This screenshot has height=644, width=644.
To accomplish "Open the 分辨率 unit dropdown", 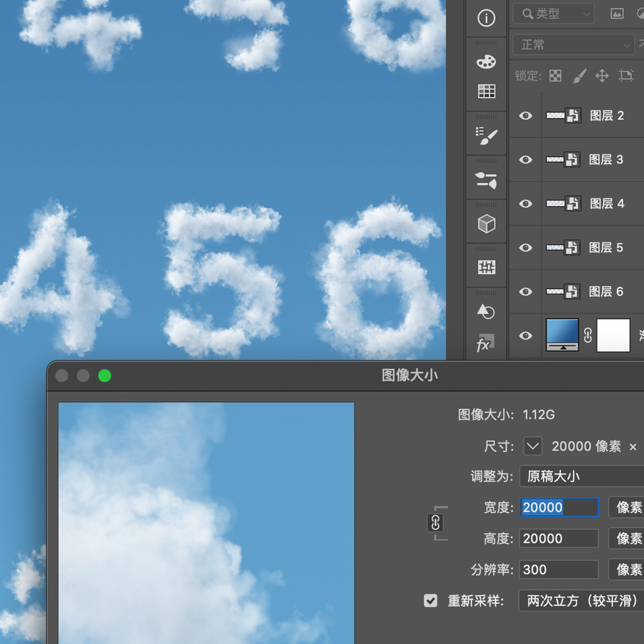I will click(x=626, y=570).
